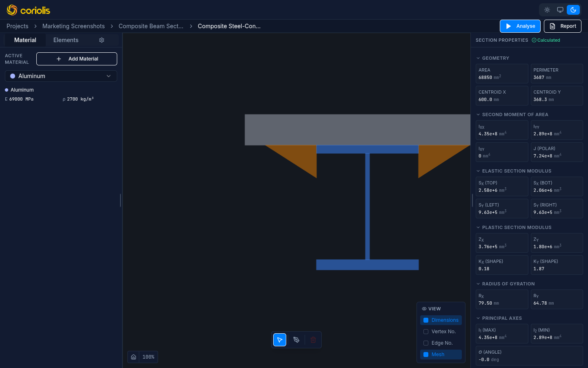Viewport: 588px width, 368px height.
Task: Click the Add Material button
Action: [77, 59]
